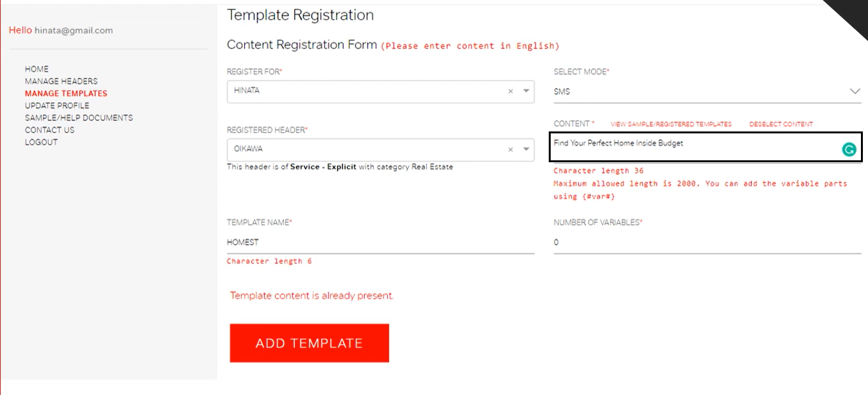Screen dimensions: 868x395
Task: Click the Deselect Content link
Action: coord(781,124)
